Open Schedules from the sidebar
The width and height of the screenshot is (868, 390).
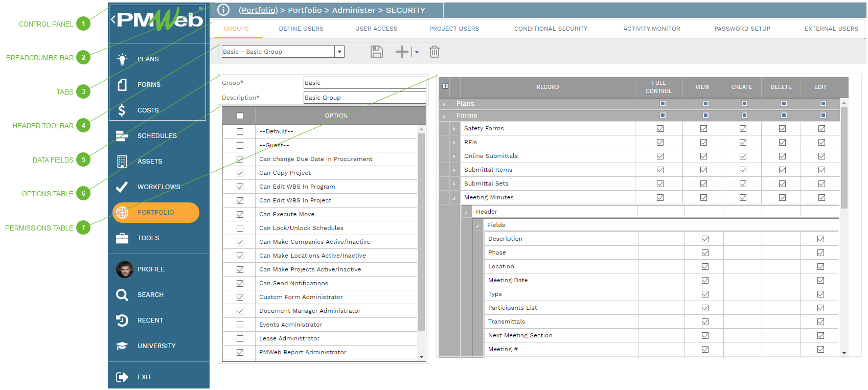[x=156, y=136]
